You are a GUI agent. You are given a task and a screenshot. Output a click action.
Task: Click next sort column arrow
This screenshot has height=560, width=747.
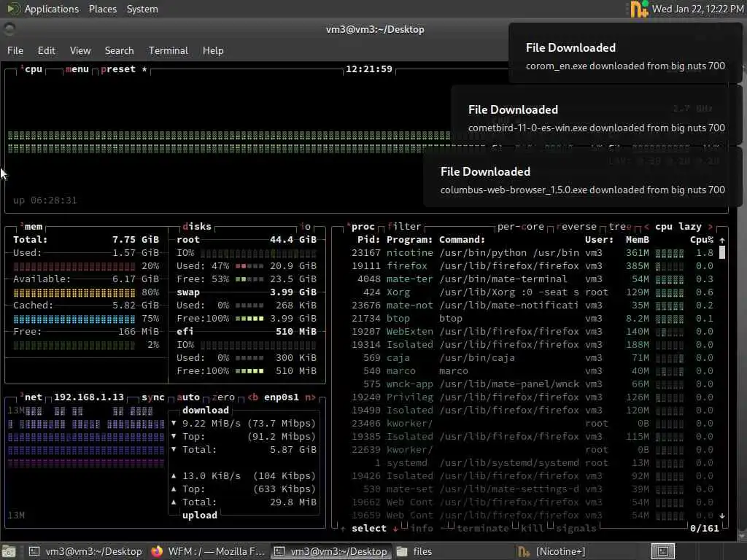[711, 227]
